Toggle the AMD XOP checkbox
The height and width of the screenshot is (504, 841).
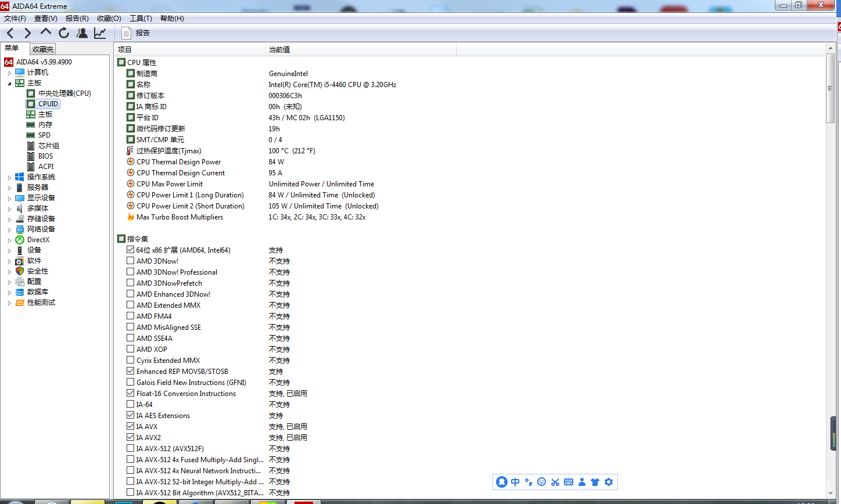click(130, 349)
